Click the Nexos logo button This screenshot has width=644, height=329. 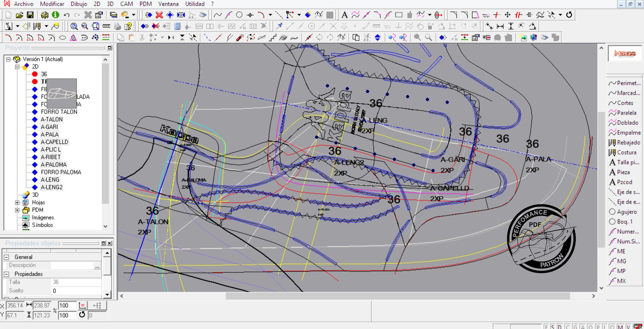click(x=625, y=54)
